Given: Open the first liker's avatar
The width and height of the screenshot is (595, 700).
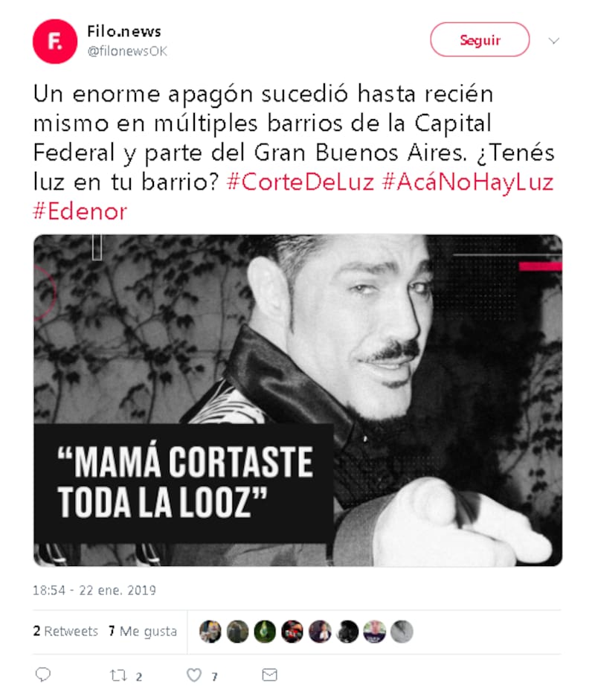Looking at the screenshot, I should (210, 632).
